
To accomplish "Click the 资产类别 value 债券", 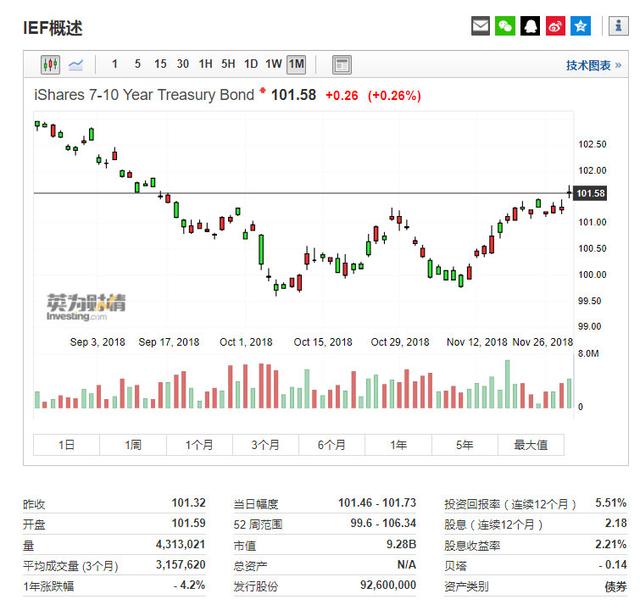I will click(x=616, y=586).
